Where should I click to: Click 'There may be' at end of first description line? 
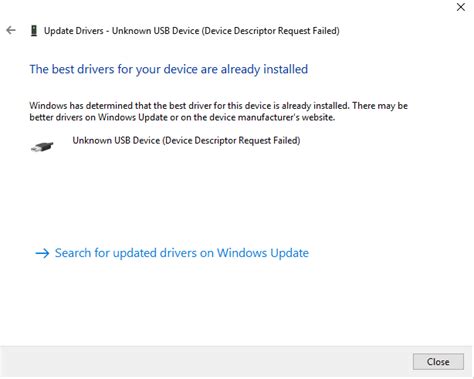380,106
